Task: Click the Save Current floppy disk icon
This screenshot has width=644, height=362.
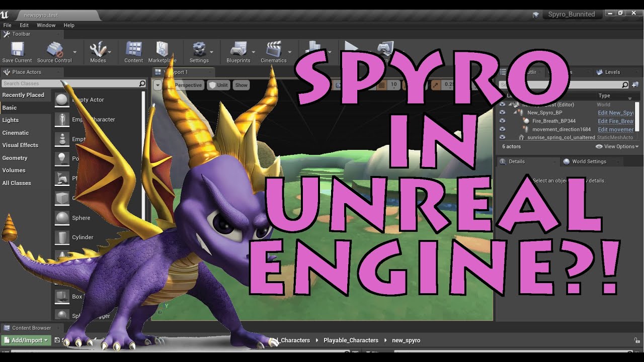Action: click(17, 49)
